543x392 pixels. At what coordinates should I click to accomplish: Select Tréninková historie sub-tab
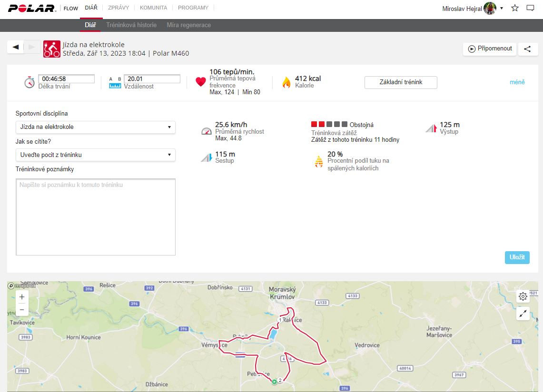coord(131,25)
